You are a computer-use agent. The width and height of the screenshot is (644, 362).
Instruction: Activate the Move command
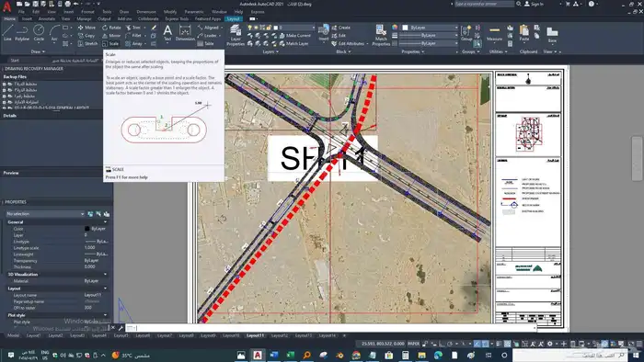(86, 28)
